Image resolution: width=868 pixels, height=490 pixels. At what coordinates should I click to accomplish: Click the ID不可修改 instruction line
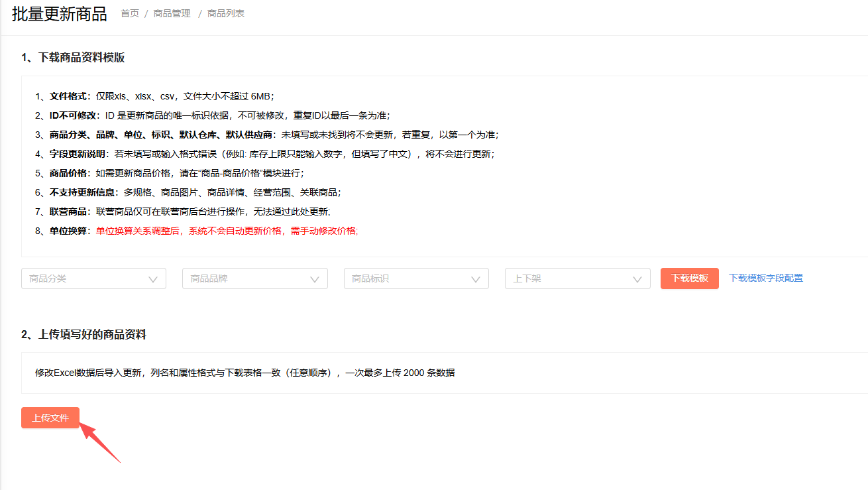[212, 115]
